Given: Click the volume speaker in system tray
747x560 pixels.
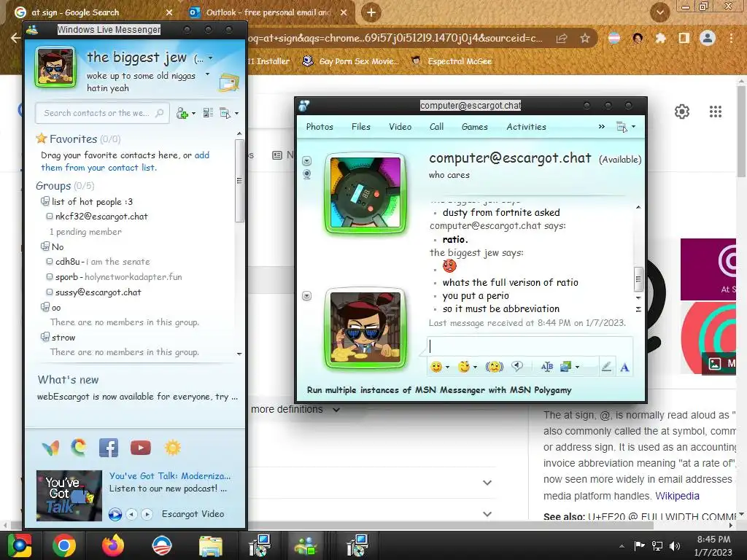Looking at the screenshot, I should click(675, 545).
